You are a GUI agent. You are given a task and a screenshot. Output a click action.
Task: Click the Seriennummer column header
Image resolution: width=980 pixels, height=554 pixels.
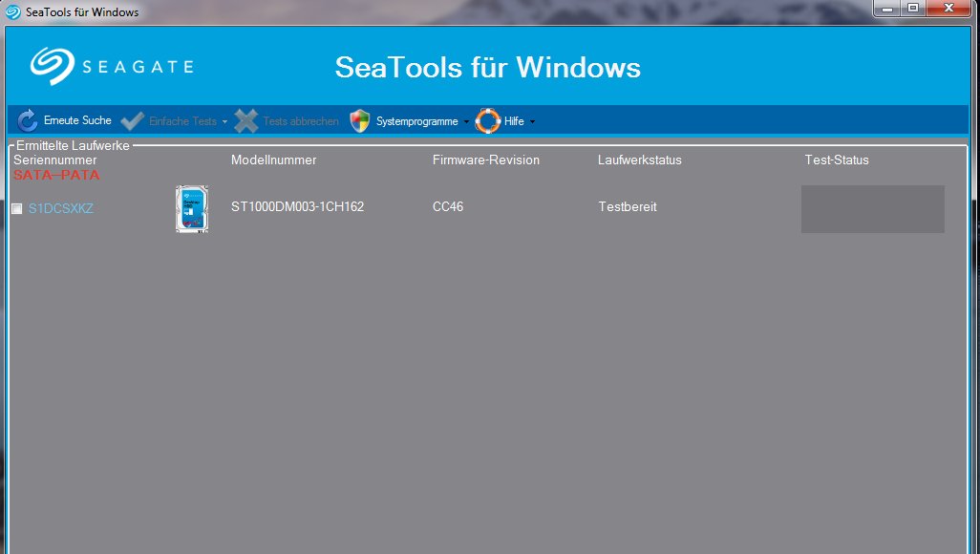pos(55,160)
